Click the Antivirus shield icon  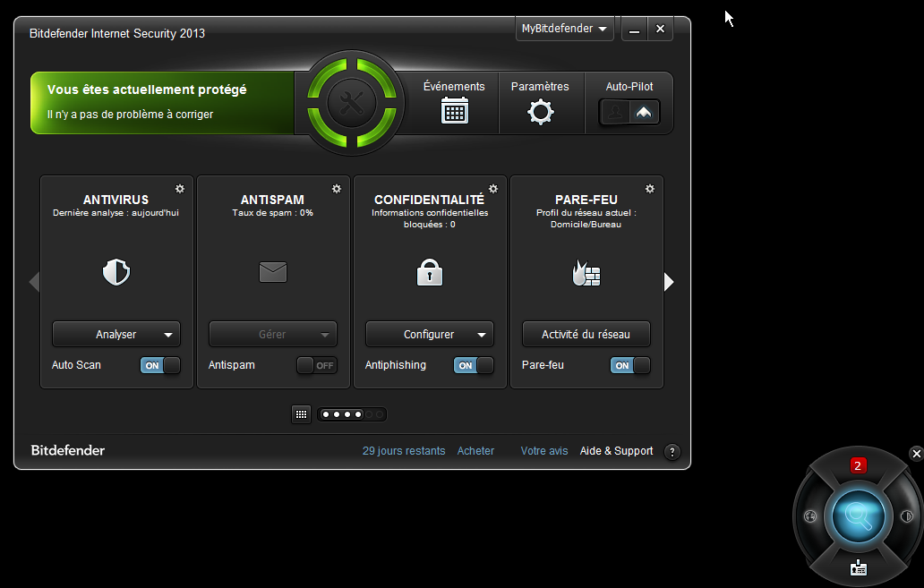116,272
